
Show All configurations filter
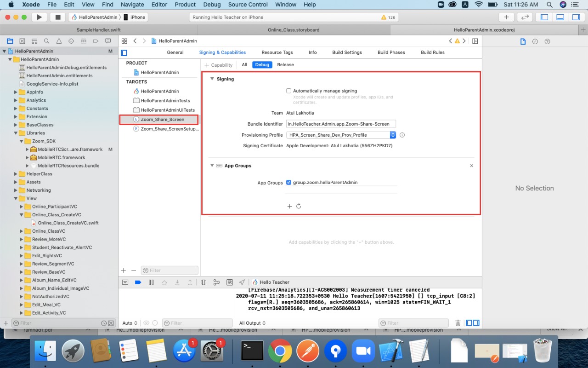(244, 65)
